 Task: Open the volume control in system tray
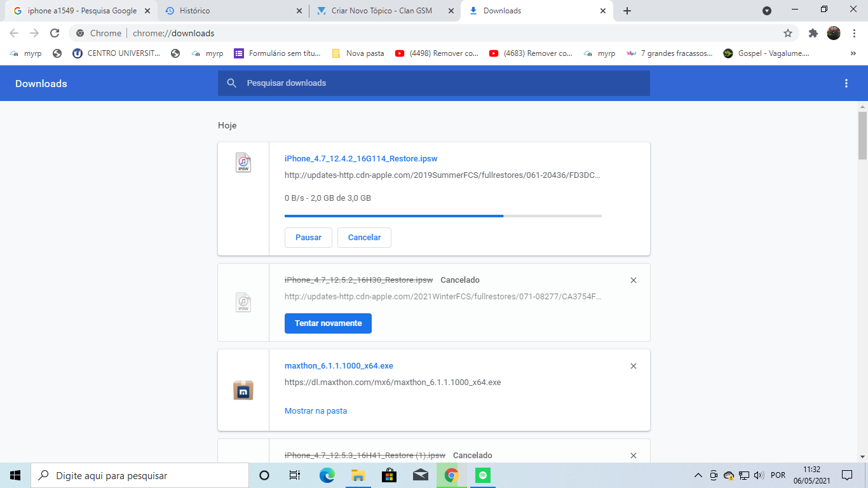coord(759,475)
